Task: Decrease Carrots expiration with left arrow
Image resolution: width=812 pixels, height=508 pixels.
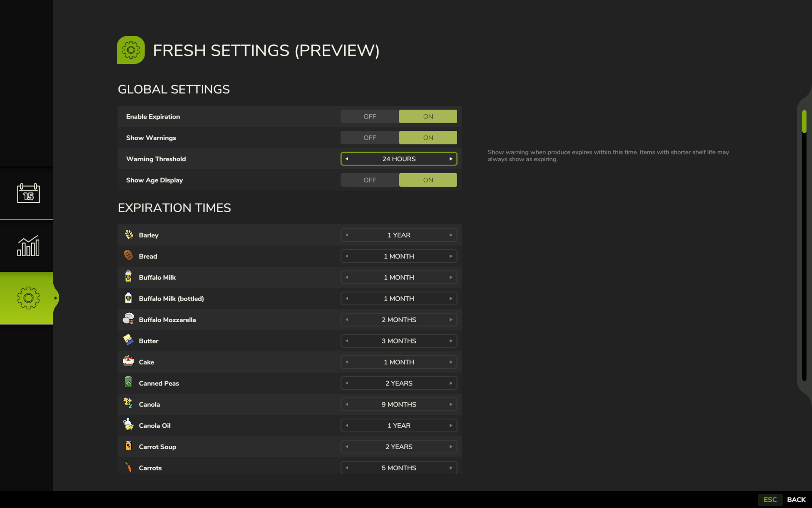Action: click(347, 468)
